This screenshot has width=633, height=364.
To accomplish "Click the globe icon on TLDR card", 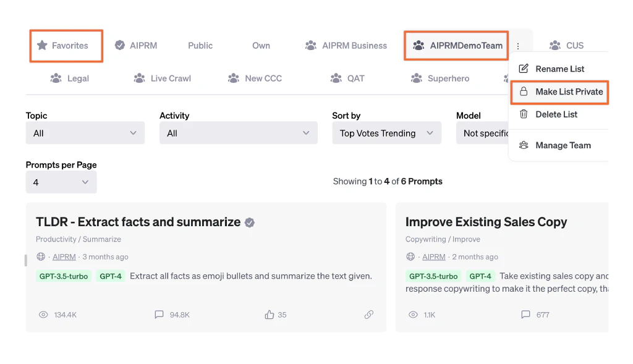I will 41,256.
